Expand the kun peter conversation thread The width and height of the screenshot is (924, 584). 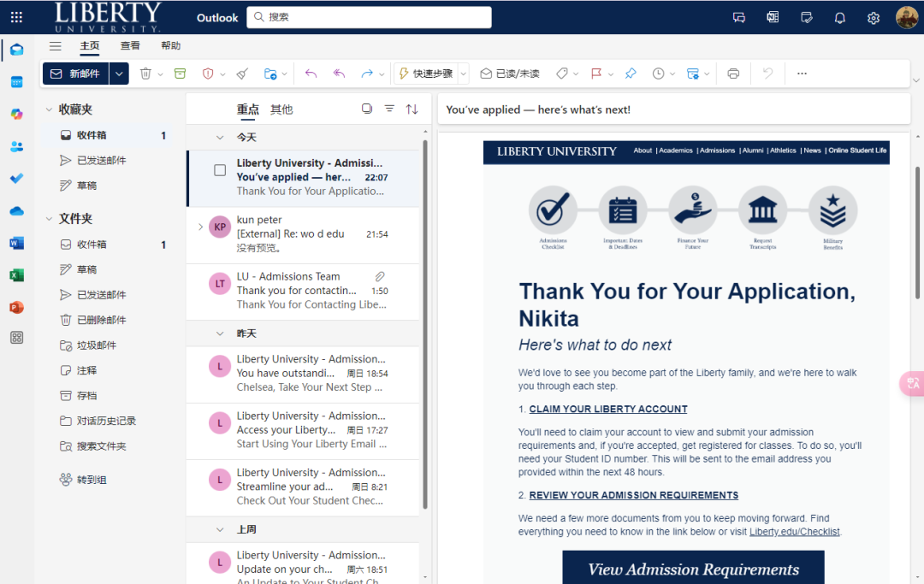pyautogui.click(x=200, y=227)
